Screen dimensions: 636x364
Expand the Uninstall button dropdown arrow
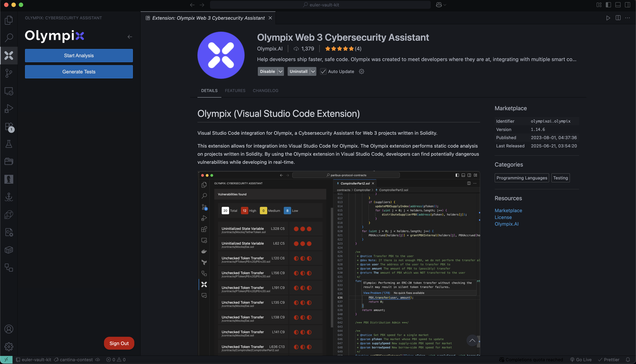(x=313, y=72)
